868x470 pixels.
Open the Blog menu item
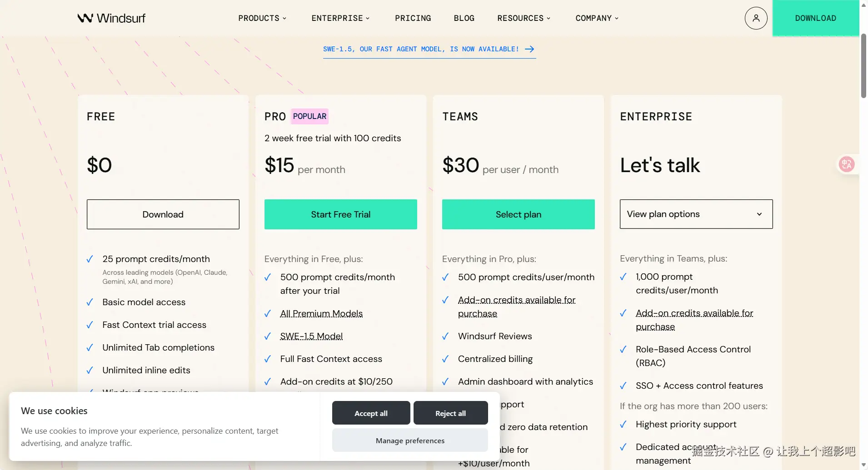(x=464, y=18)
